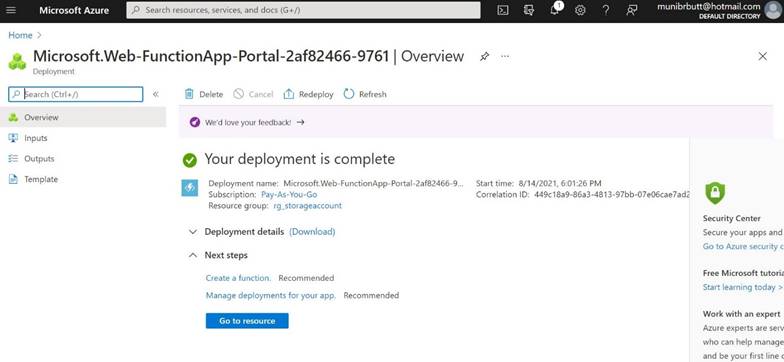The height and width of the screenshot is (362, 784).
Task: Click the Deployment name value text
Action: 374,184
